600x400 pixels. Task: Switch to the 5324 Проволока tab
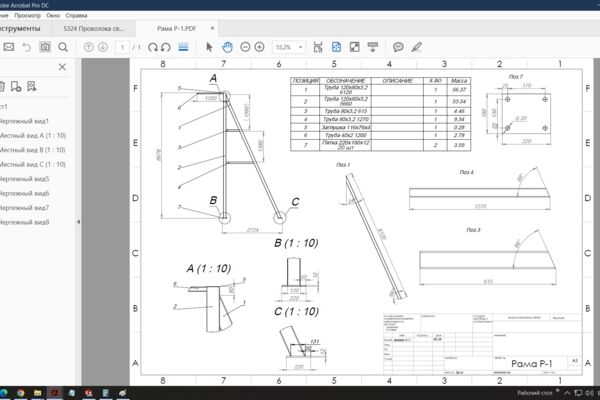pos(94,29)
